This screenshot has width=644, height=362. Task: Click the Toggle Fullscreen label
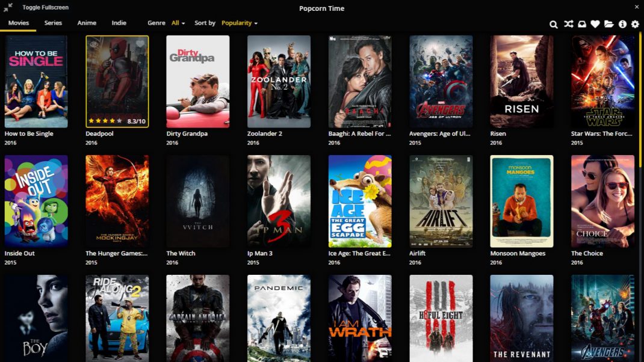pos(46,7)
